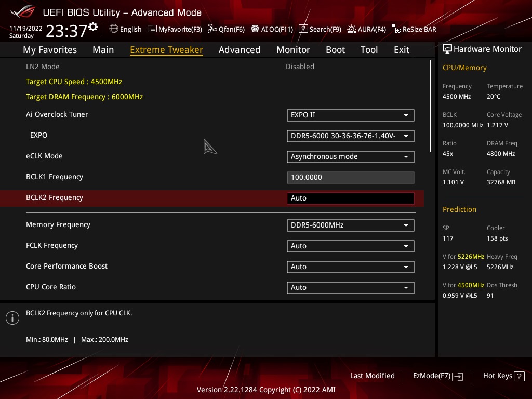Open the My Favorites tab
Viewport: 532px width, 399px height.
coord(50,50)
